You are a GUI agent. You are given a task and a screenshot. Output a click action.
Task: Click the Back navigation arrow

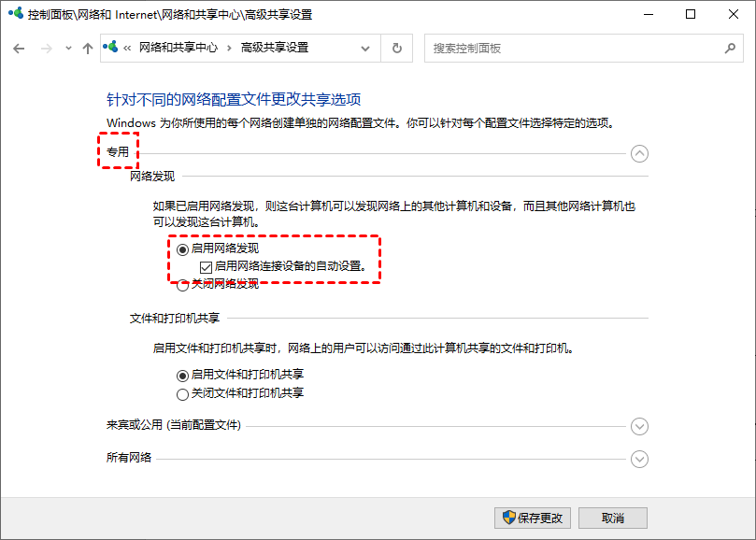point(19,48)
